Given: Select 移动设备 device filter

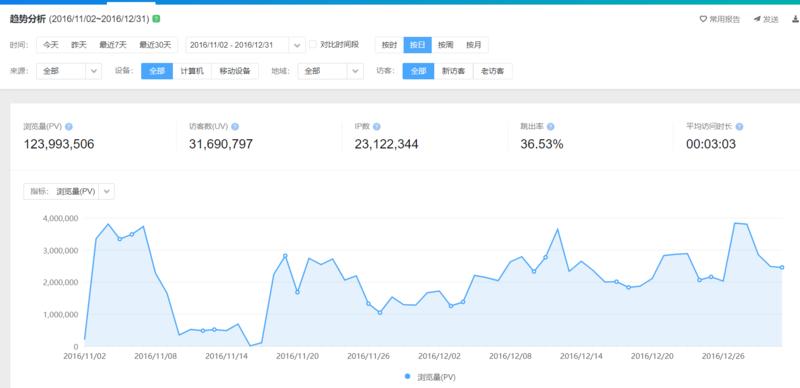Looking at the screenshot, I should point(235,71).
